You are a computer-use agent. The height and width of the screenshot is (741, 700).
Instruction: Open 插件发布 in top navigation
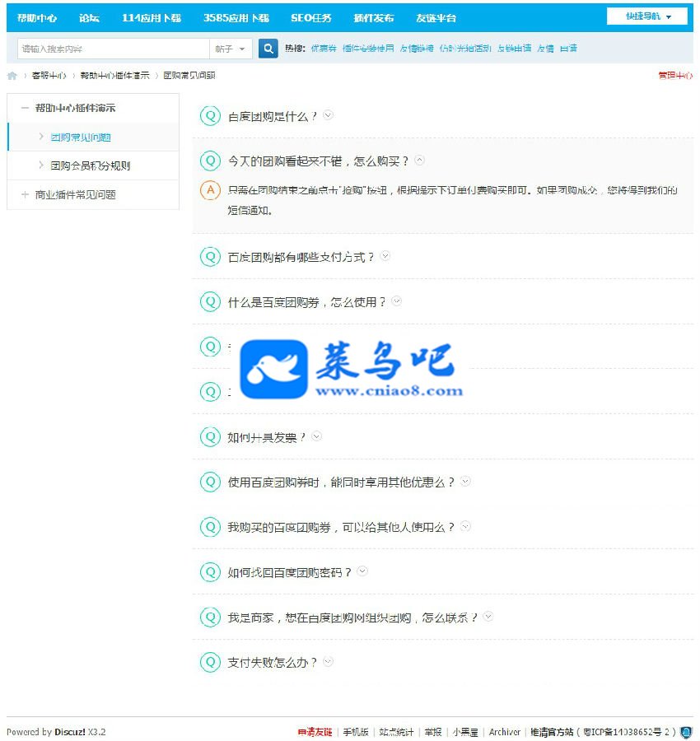point(373,18)
